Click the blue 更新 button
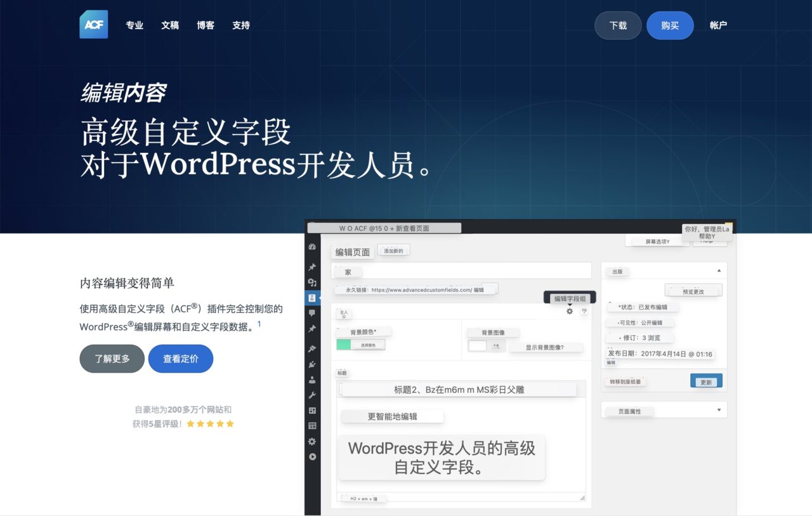The width and height of the screenshot is (812, 516). pos(706,381)
